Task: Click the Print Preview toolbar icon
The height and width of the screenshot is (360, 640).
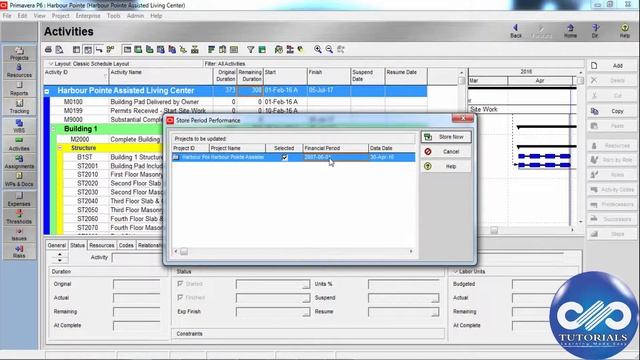Action: click(x=60, y=49)
